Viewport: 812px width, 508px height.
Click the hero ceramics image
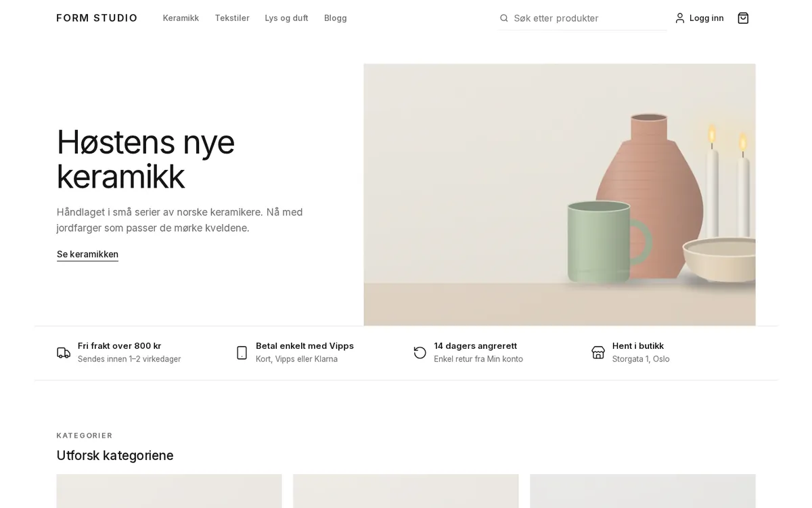coord(560,194)
